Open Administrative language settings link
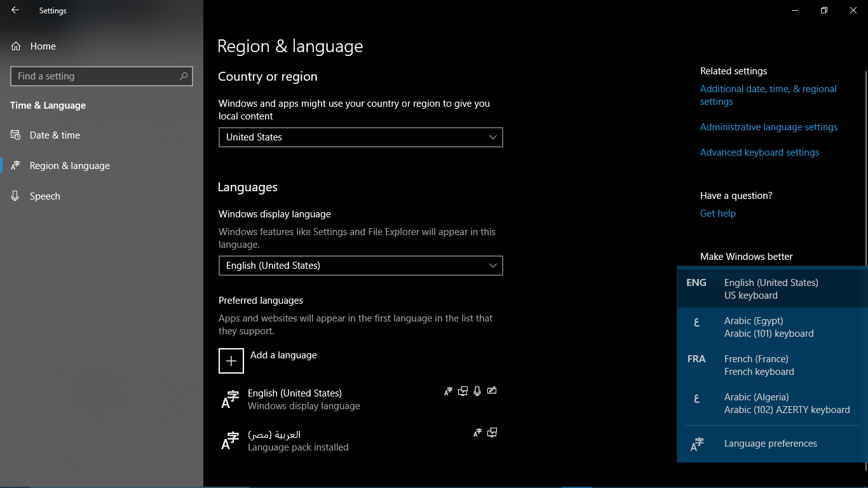The height and width of the screenshot is (488, 868). (x=769, y=127)
